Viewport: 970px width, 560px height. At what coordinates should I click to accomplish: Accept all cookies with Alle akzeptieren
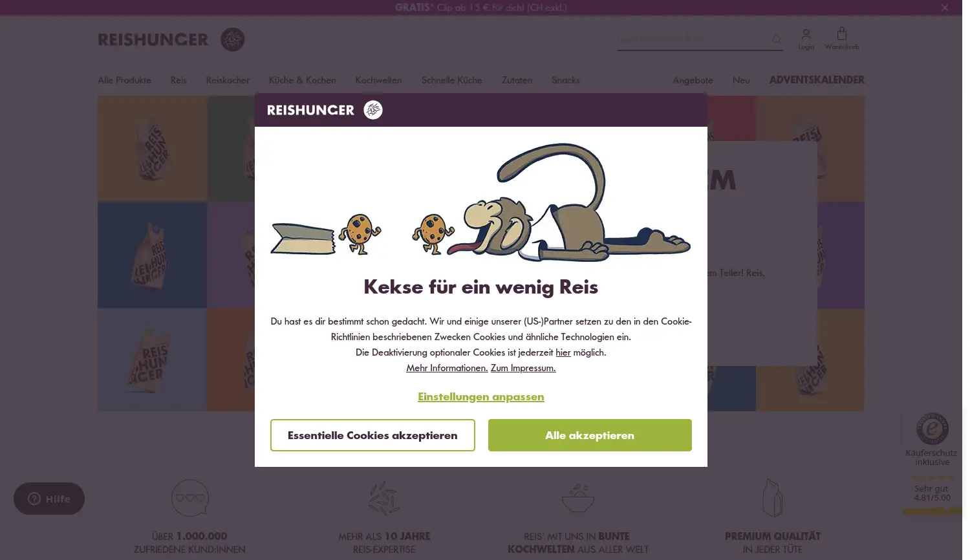[590, 435]
